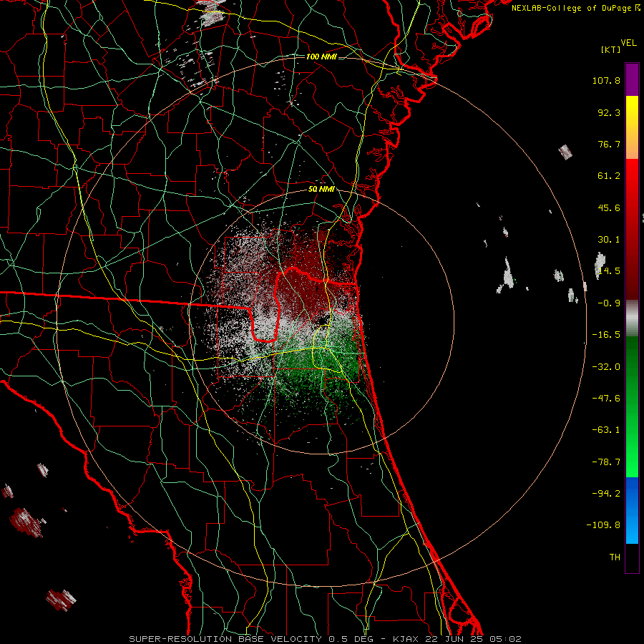Click the 76.7 velocity scale value
Image resolution: width=644 pixels, height=644 pixels.
[609, 144]
